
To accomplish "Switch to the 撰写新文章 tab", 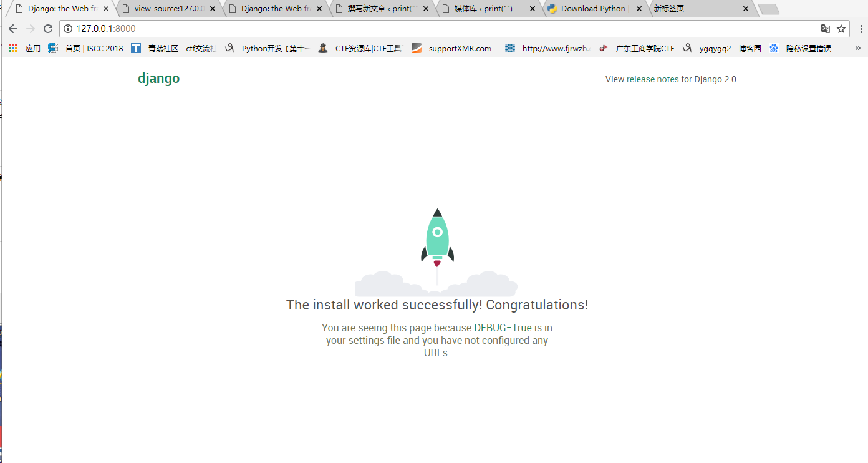I will (382, 9).
